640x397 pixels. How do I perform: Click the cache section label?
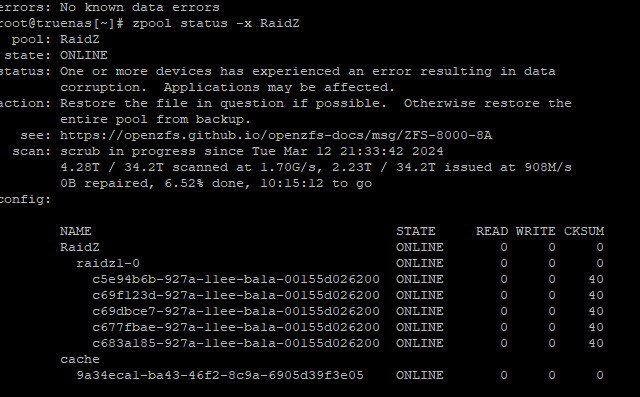click(x=80, y=359)
